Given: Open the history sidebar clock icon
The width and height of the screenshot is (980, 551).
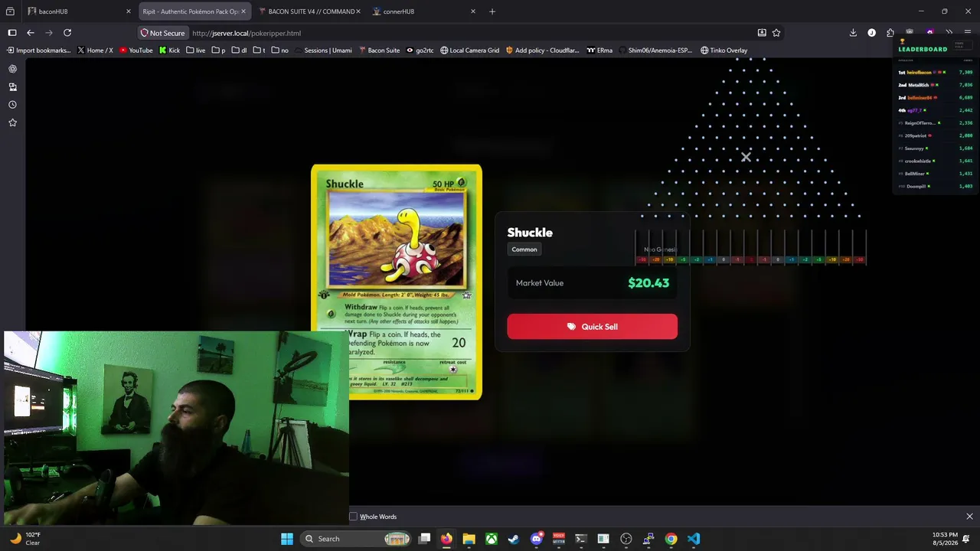Looking at the screenshot, I should 12,105.
